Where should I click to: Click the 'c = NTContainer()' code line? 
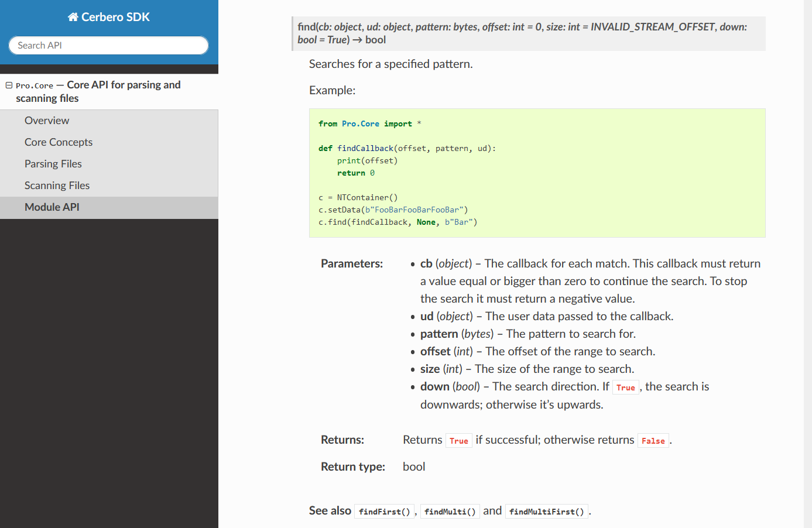tap(358, 197)
